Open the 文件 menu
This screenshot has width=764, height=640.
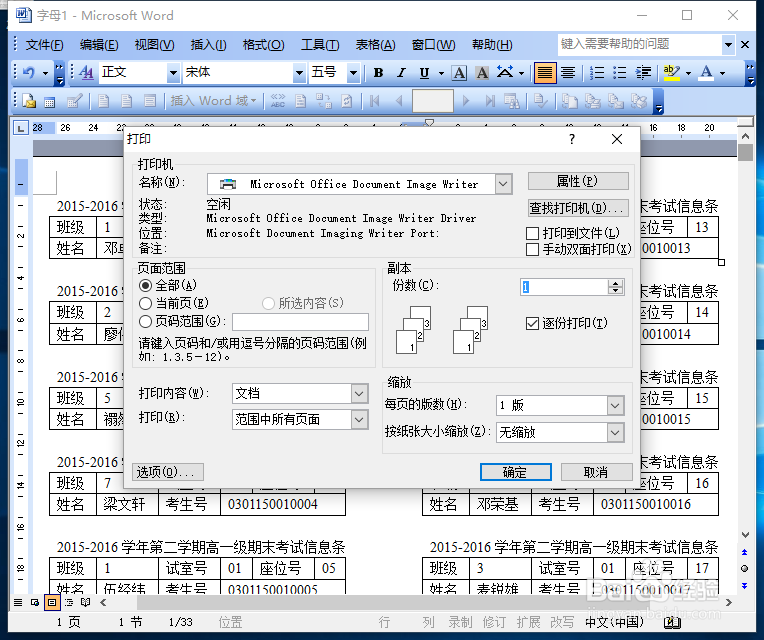pos(44,45)
